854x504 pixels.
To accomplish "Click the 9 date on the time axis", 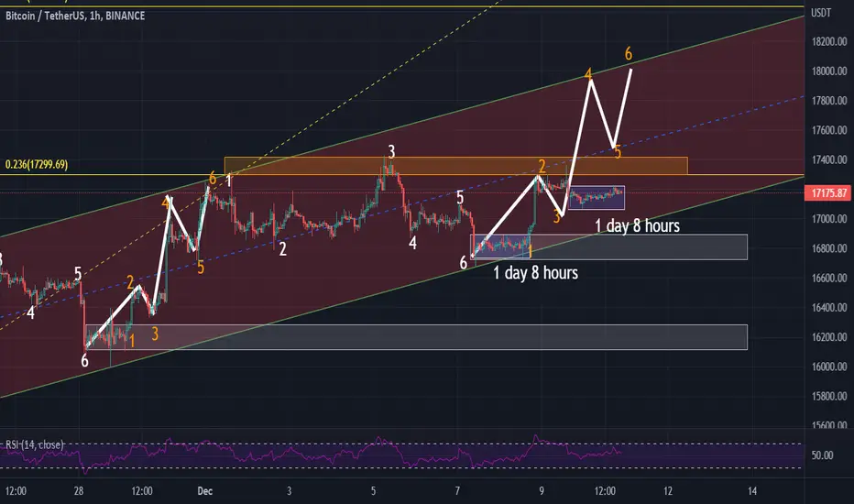I will (x=542, y=491).
